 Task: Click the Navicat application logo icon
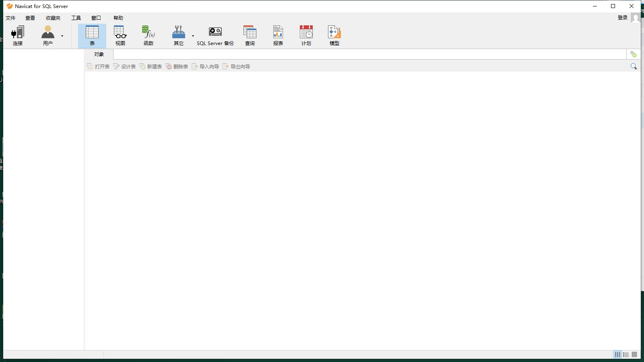click(x=10, y=6)
